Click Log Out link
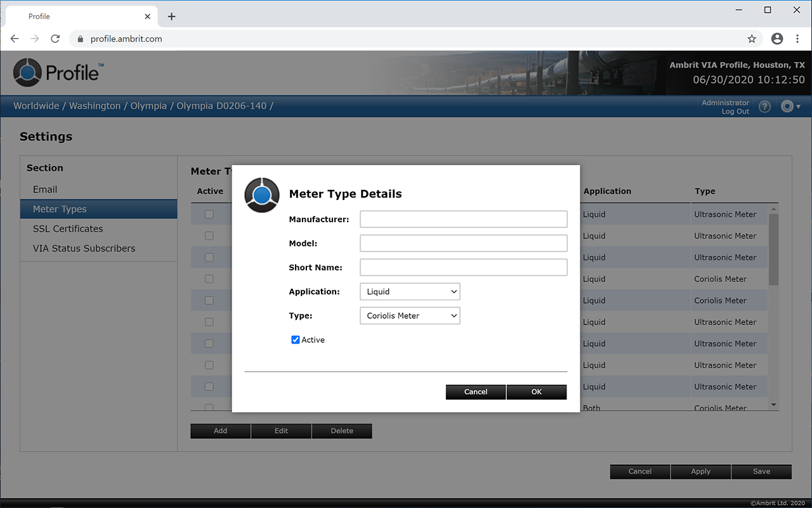This screenshot has width=812, height=508. point(735,112)
